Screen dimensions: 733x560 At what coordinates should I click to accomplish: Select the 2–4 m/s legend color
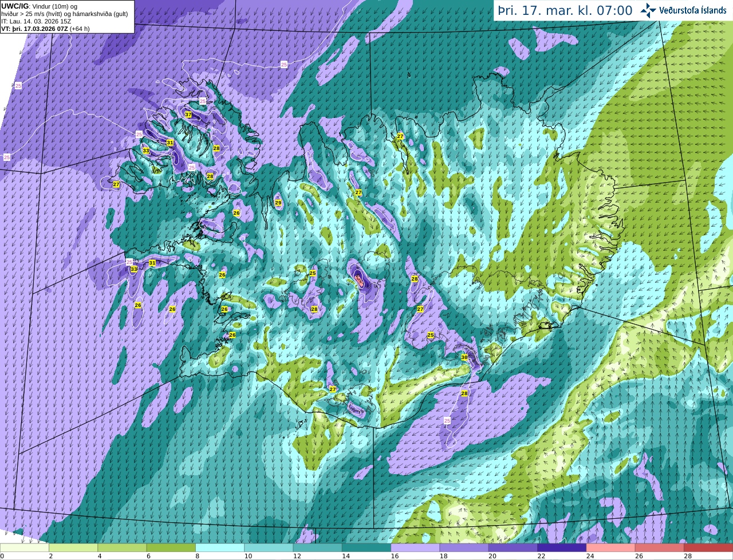73,548
